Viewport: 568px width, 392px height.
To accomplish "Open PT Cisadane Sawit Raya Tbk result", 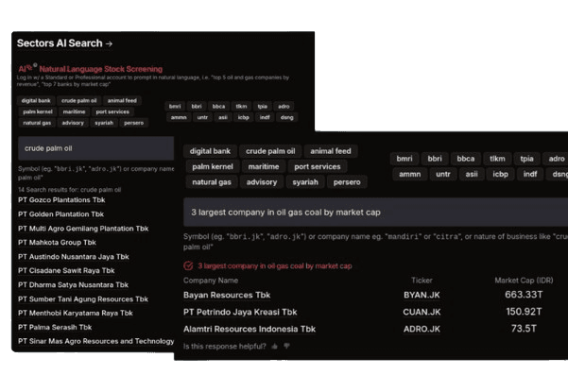I will pos(66,271).
